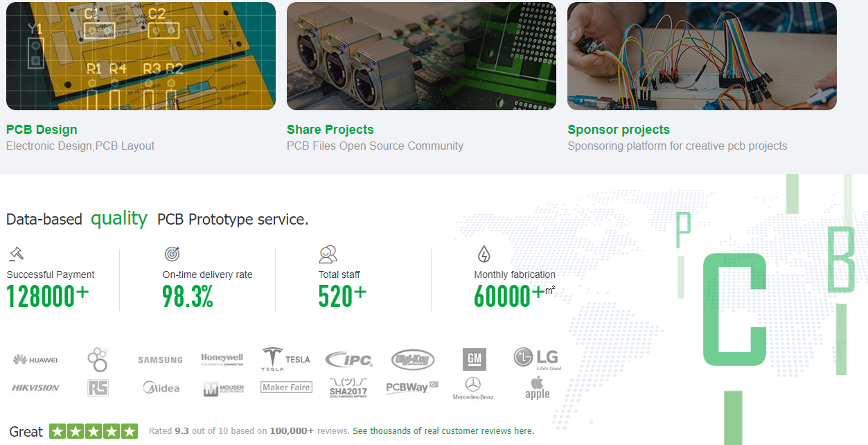The height and width of the screenshot is (445, 868).
Task: Click the Tesla logo
Action: click(286, 359)
